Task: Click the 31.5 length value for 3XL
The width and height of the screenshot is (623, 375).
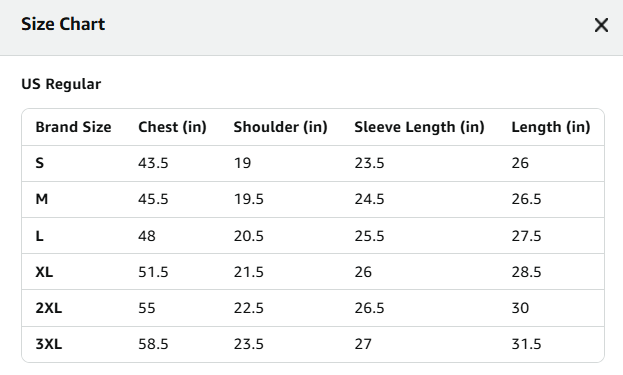Action: (x=526, y=344)
